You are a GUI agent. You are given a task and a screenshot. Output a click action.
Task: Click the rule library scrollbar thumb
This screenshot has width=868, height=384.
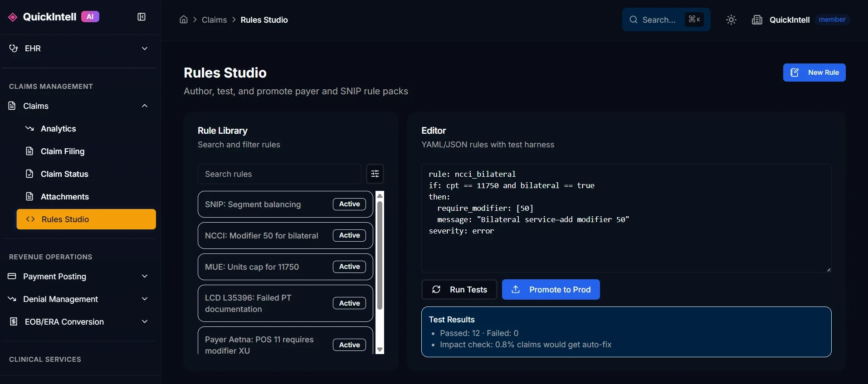[380, 255]
